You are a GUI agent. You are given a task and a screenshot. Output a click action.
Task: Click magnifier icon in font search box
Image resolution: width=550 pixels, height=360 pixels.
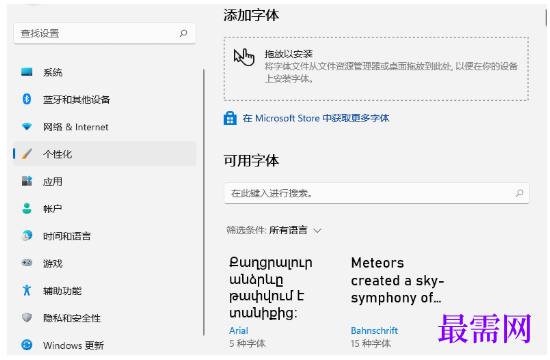coord(519,193)
